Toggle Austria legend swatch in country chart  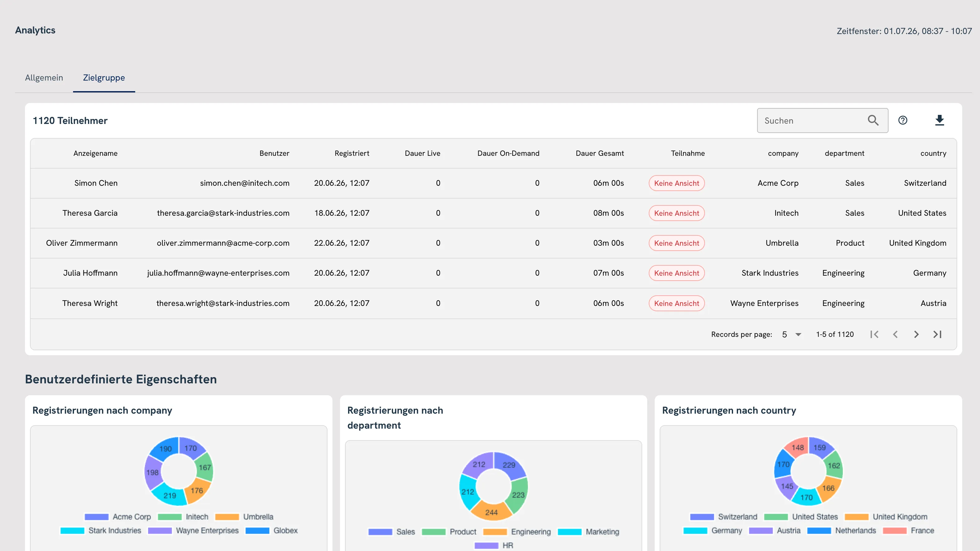[761, 530]
